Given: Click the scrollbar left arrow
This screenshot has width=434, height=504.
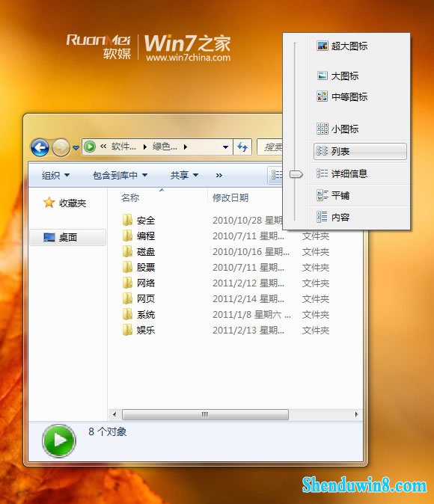Looking at the screenshot, I should click(x=114, y=414).
